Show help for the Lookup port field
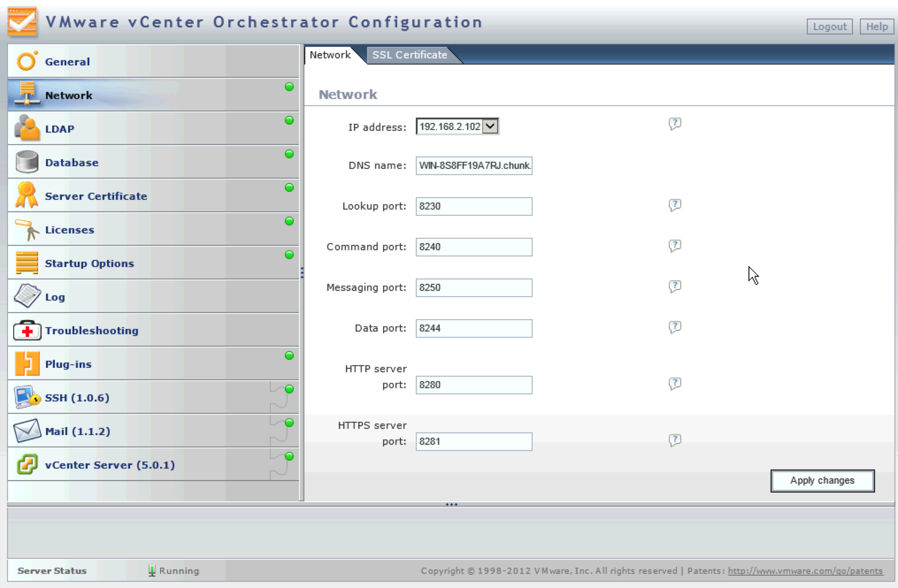 coord(675,205)
